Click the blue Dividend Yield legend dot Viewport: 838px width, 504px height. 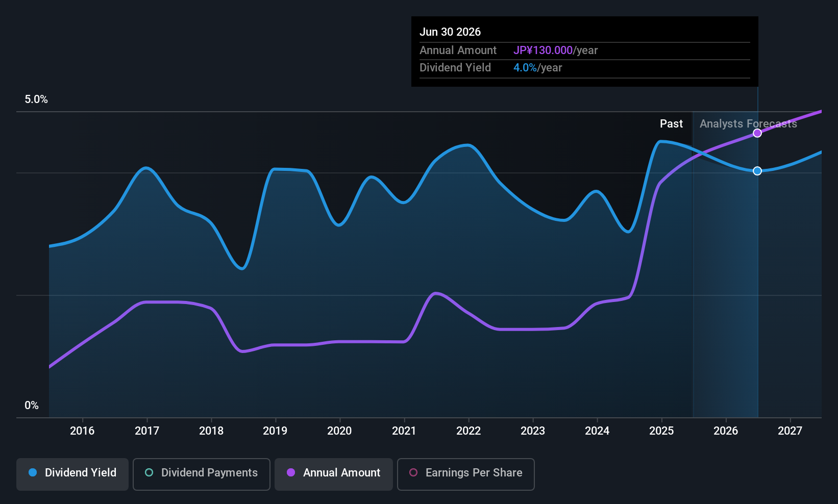point(33,472)
